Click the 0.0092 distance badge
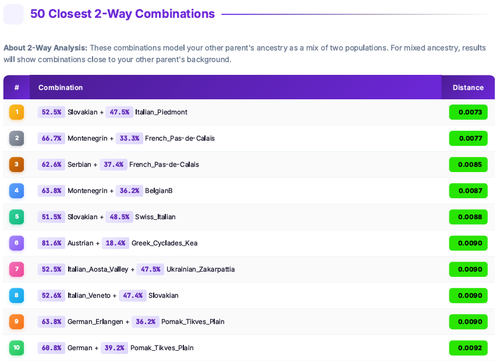Screen dimensions: 500x361 (x=468, y=348)
